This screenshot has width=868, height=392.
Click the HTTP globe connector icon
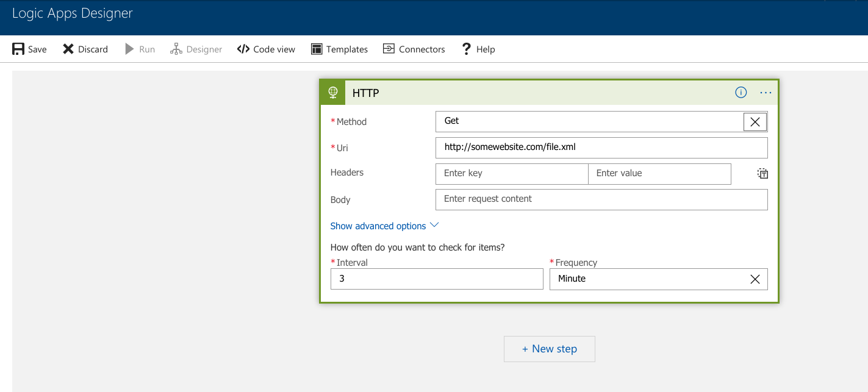tap(333, 93)
